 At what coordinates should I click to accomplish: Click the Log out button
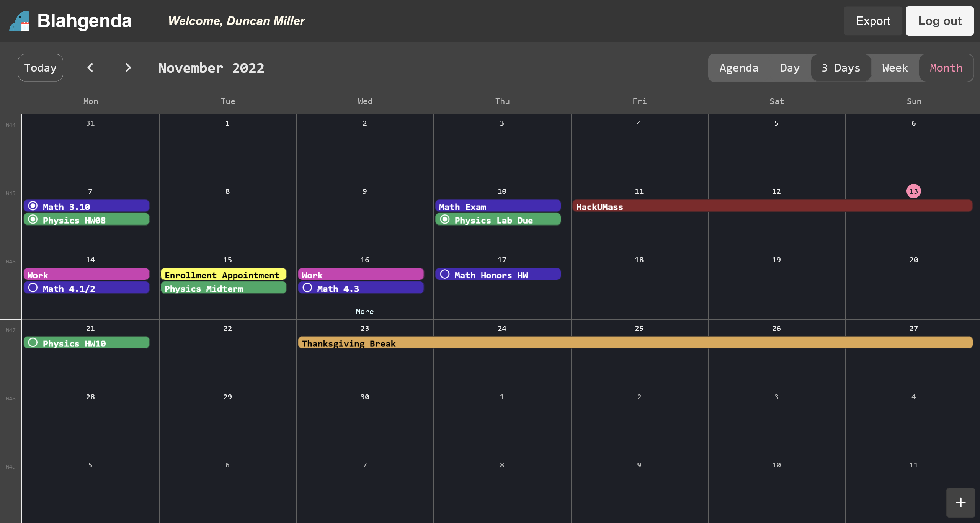point(939,21)
